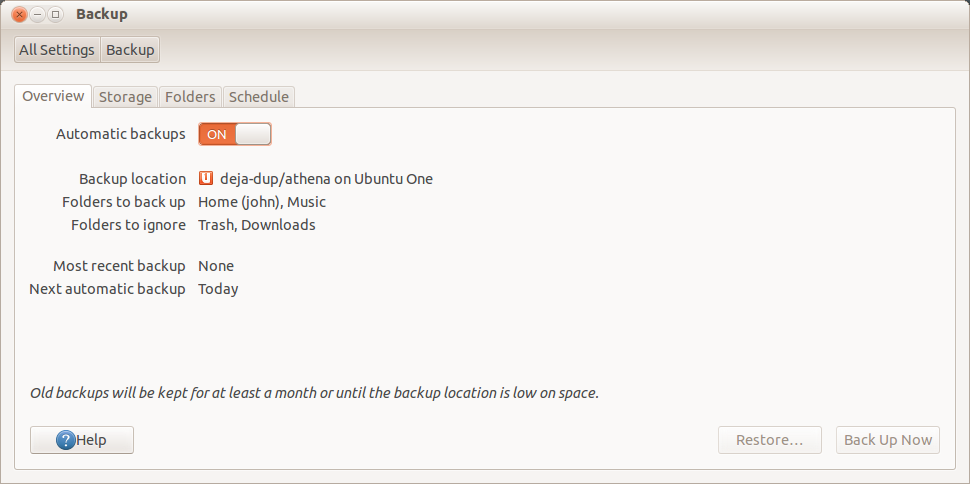Viewport: 970px width, 484px height.
Task: Open the Storage tab
Action: (125, 97)
